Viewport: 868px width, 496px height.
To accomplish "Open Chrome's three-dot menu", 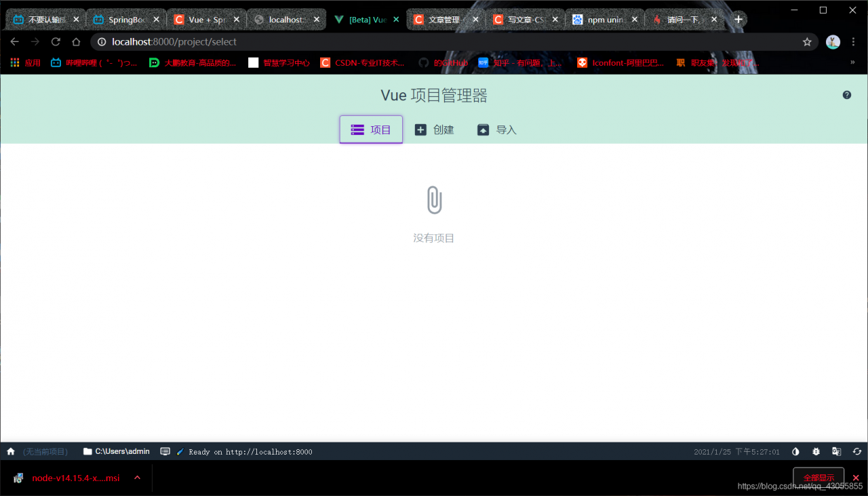I will click(x=854, y=41).
